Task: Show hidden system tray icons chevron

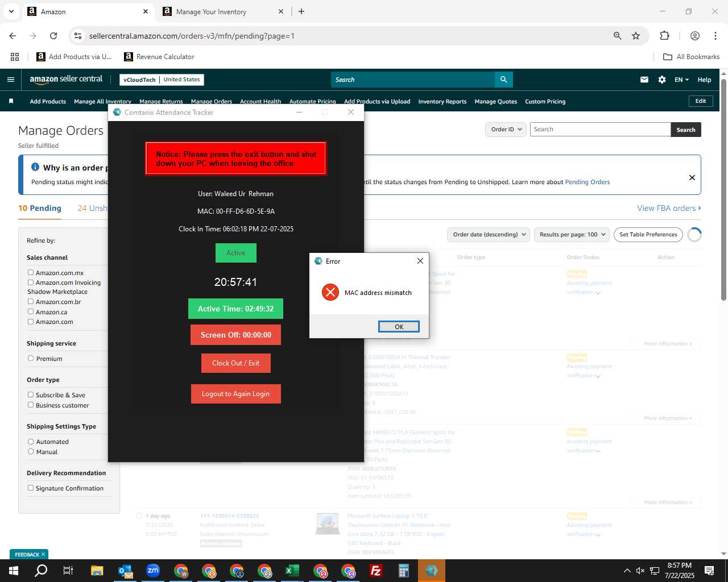Action: (627, 571)
